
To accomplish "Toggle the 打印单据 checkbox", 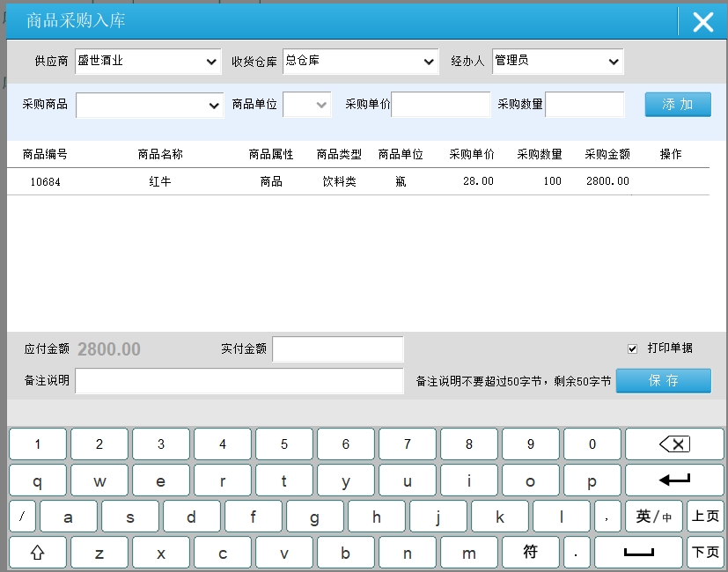I will coord(632,348).
